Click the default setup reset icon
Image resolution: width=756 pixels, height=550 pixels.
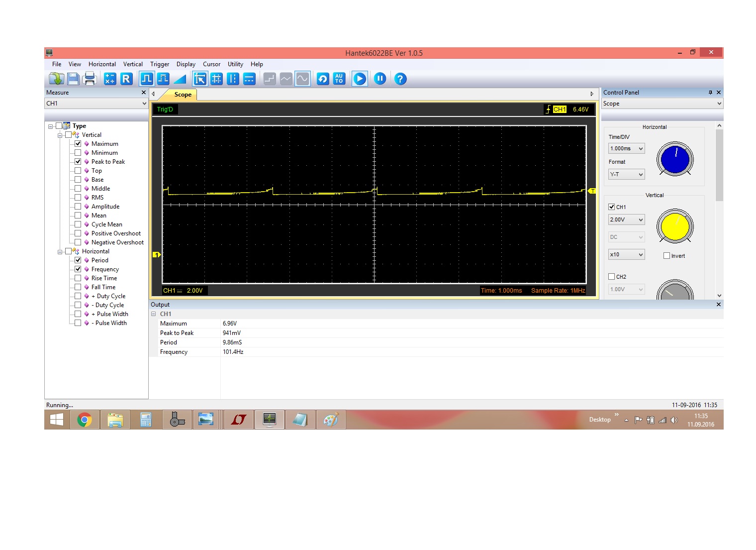pos(323,79)
